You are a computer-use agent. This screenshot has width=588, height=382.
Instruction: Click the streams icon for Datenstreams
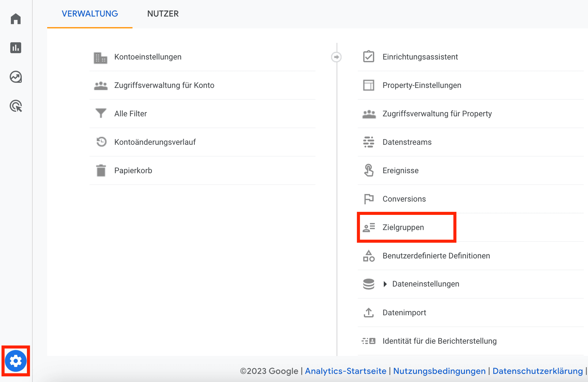(x=369, y=142)
